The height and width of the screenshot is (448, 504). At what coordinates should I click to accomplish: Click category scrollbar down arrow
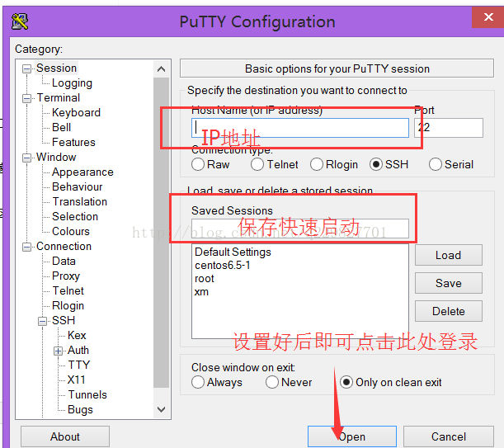pyautogui.click(x=162, y=409)
